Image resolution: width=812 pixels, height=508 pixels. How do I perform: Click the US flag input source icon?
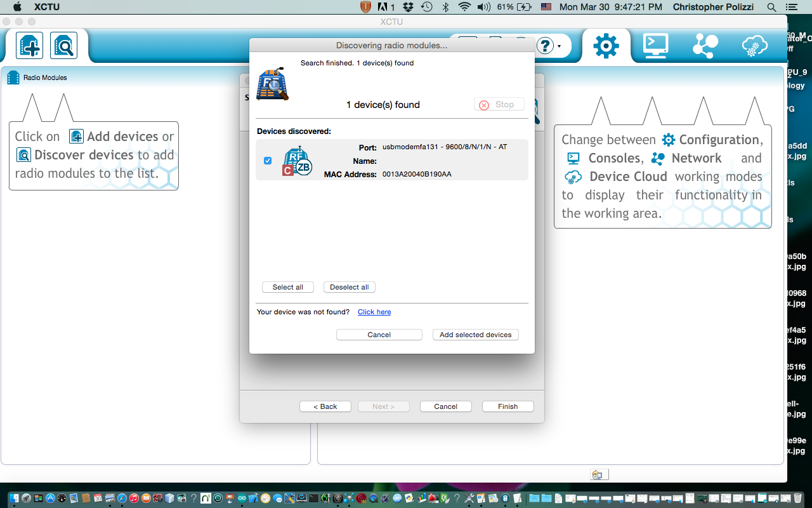pyautogui.click(x=546, y=7)
